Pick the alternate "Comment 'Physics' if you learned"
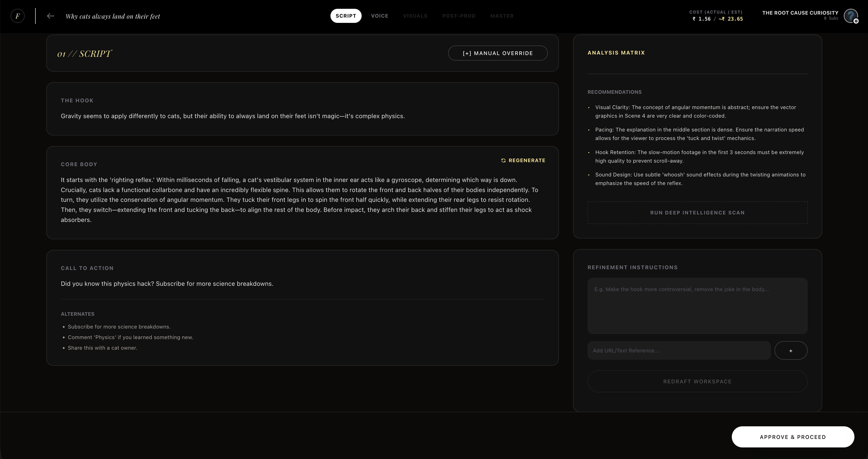The width and height of the screenshot is (868, 459). point(130,337)
